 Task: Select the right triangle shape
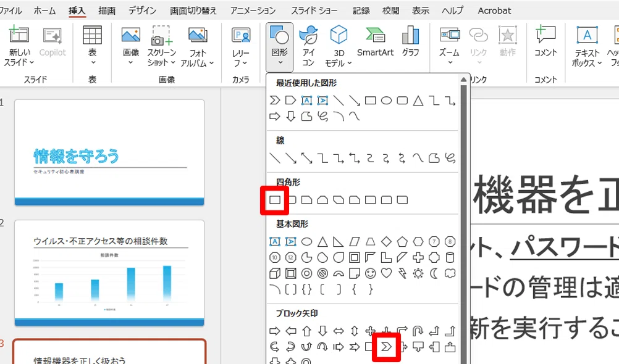339,241
